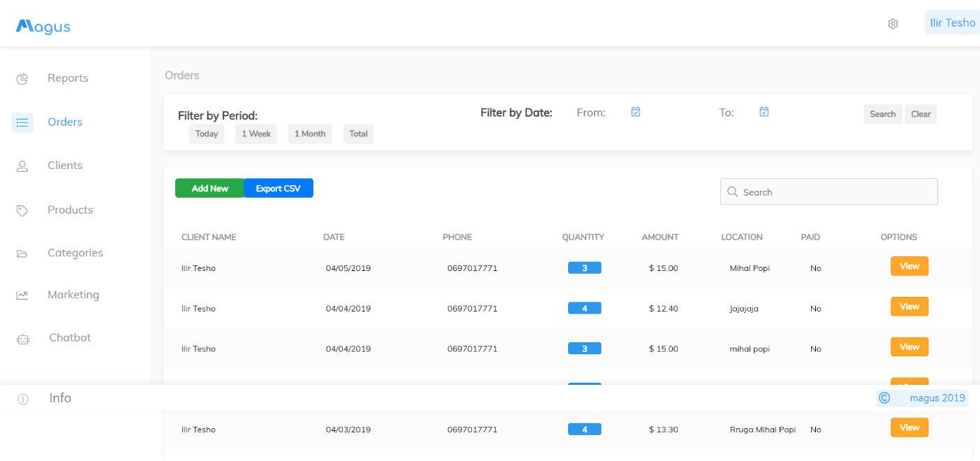Click the copyright symbol icon
Viewport: 980px width, 461px height.
(884, 398)
